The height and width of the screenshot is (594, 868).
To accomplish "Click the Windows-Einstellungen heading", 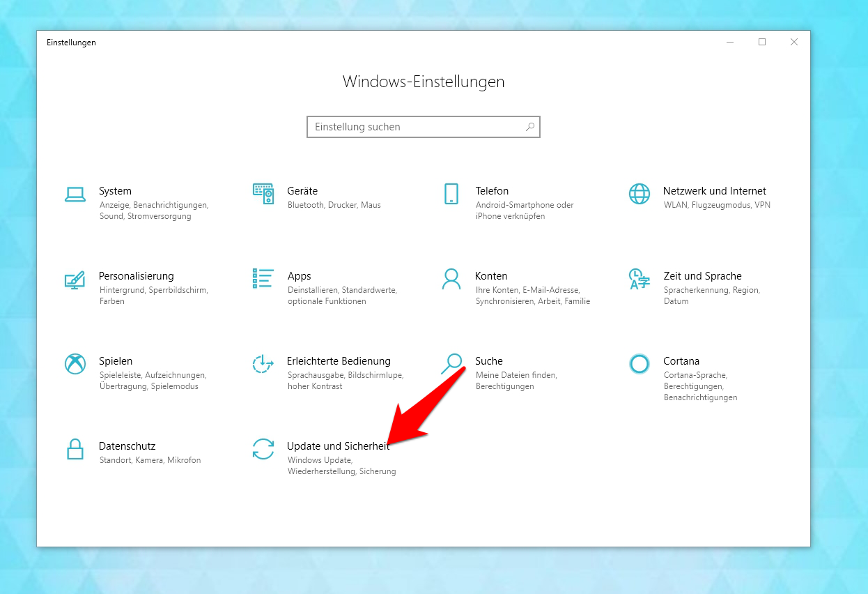I will tap(423, 82).
